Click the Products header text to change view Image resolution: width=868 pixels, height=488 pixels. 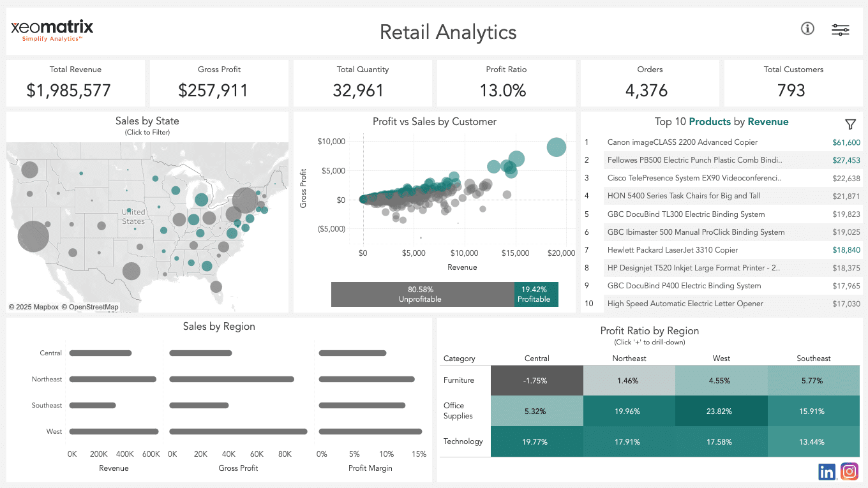click(x=710, y=122)
